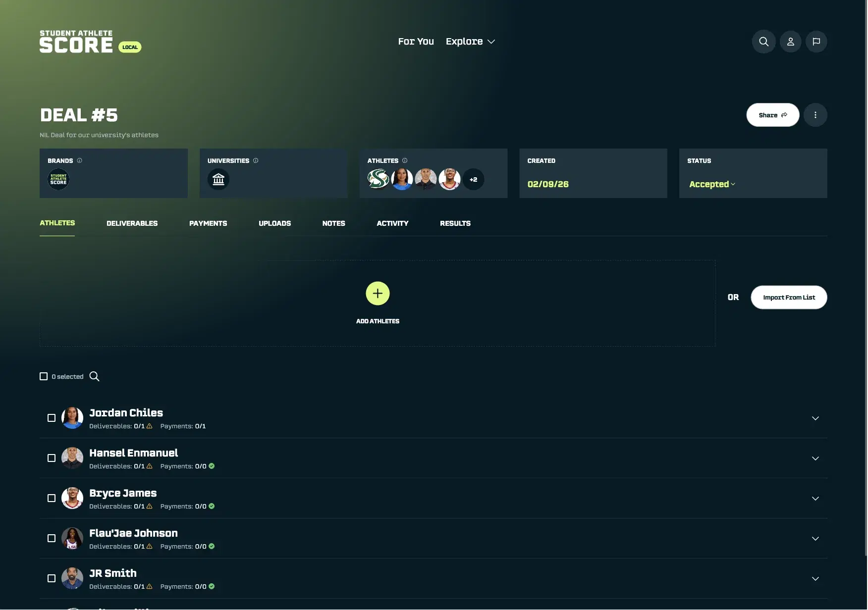Check the Bryce James checkbox
868x610 pixels.
pos(52,498)
